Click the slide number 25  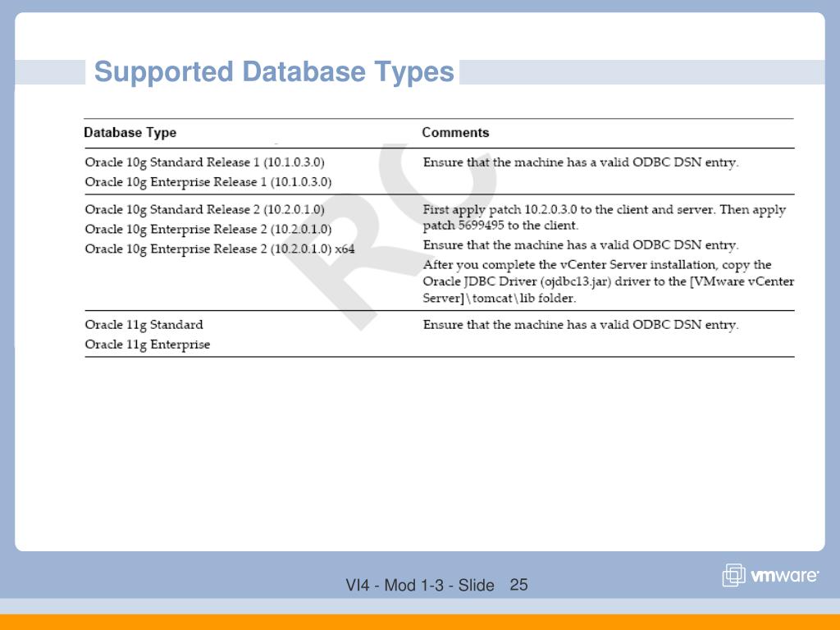pyautogui.click(x=518, y=585)
